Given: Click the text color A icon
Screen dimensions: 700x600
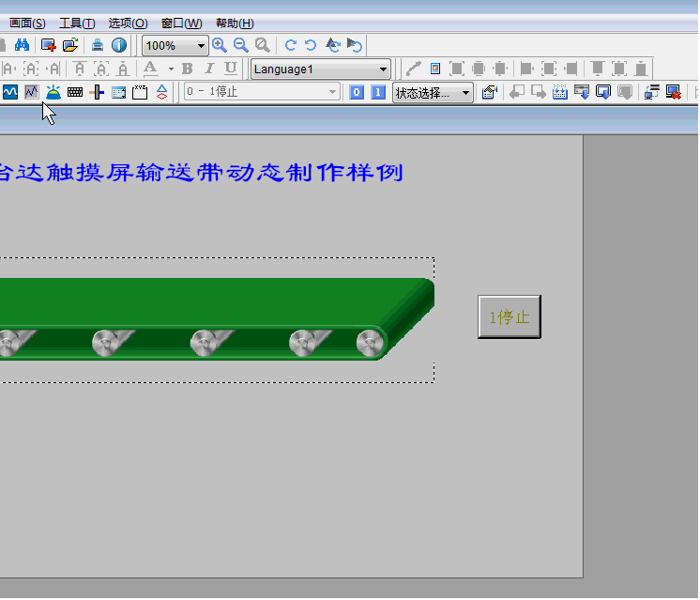Looking at the screenshot, I should pyautogui.click(x=150, y=69).
